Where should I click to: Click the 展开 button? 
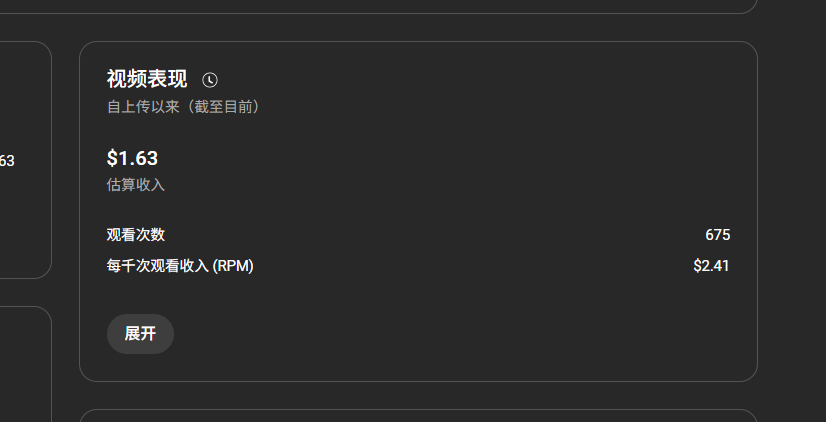[140, 334]
